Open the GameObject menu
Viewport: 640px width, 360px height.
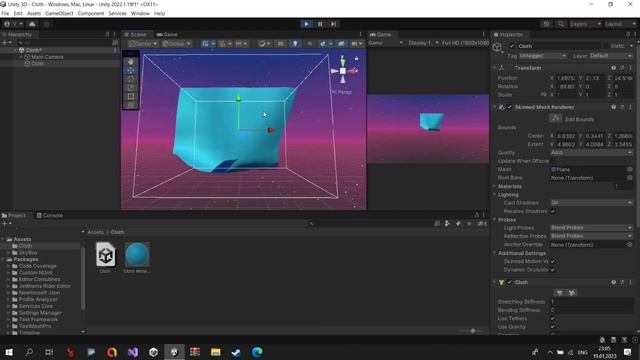tap(59, 13)
